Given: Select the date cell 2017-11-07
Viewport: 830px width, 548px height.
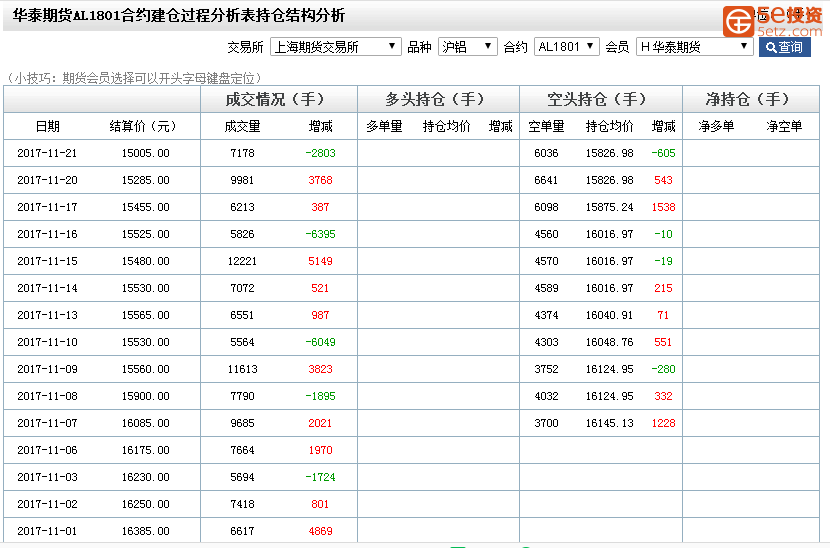Looking at the screenshot, I should [x=47, y=423].
